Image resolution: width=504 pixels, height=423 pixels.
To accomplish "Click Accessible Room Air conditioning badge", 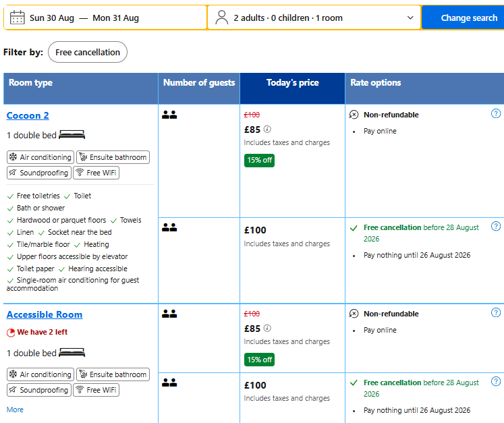I will point(40,374).
